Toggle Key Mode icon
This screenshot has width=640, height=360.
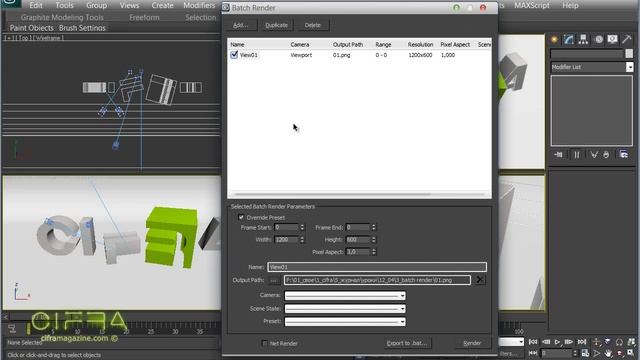[533, 353]
